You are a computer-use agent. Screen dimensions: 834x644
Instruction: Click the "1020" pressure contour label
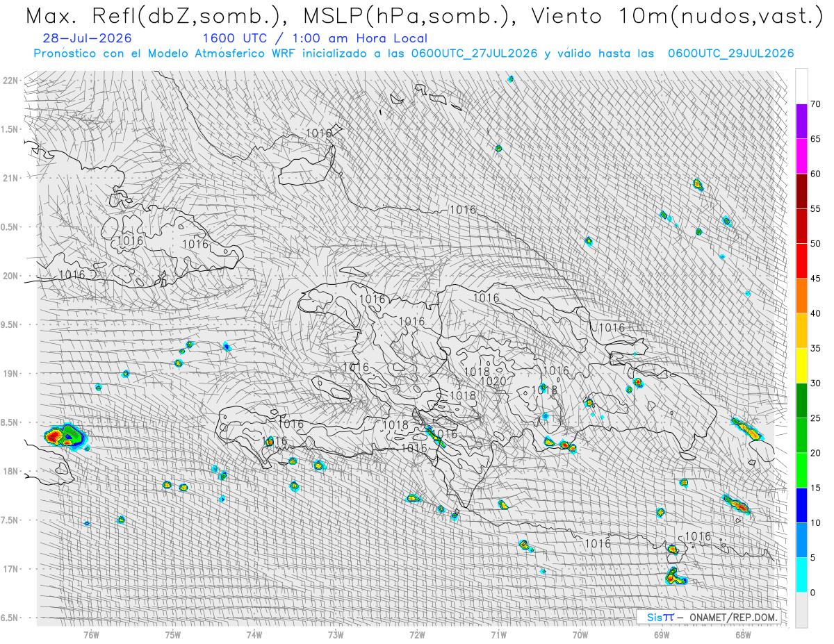click(x=493, y=381)
